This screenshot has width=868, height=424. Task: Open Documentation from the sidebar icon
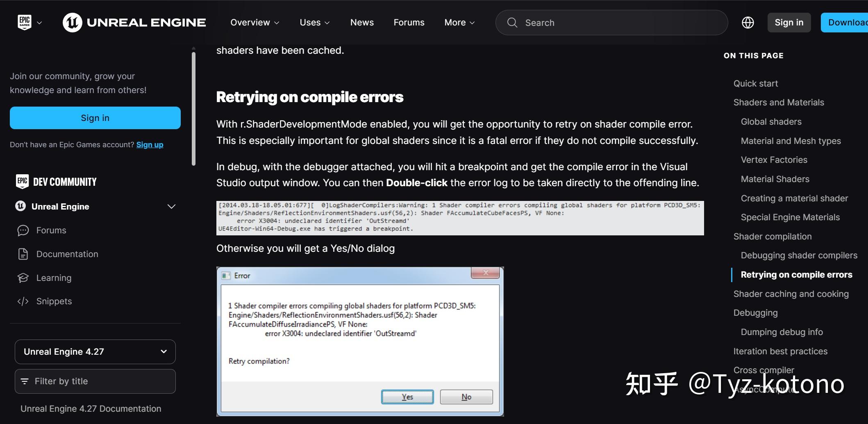23,254
